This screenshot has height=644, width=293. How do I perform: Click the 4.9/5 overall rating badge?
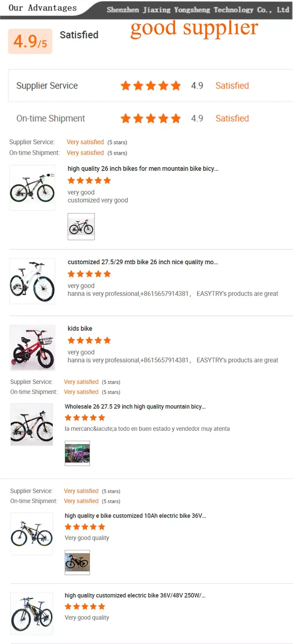coord(30,41)
